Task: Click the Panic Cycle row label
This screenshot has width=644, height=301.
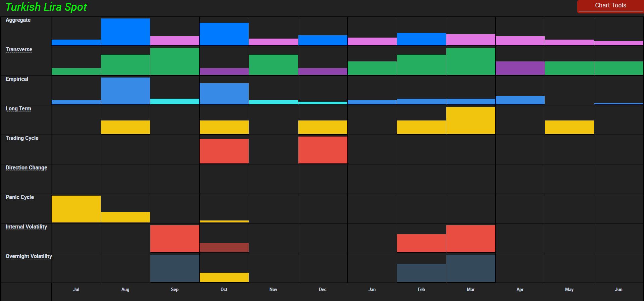Action: pos(19,197)
